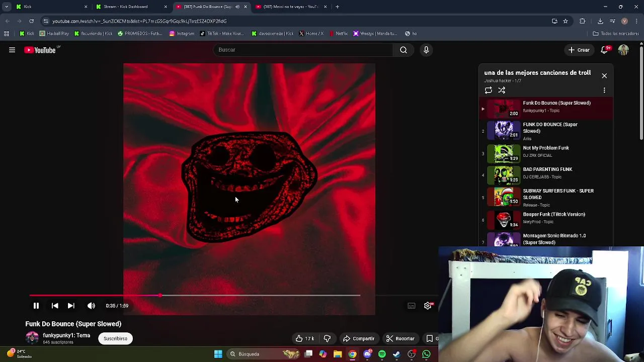Open the Windows Start menu
Screen dimensions: 644x362
tap(218, 354)
